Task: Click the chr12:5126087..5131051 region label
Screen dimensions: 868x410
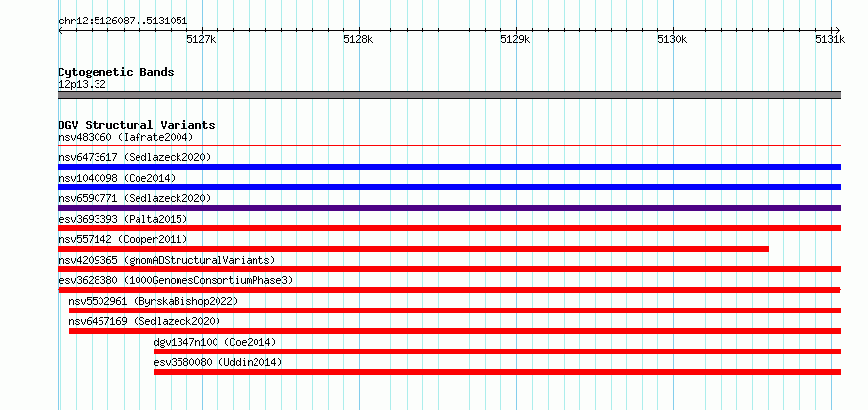Action: [123, 21]
